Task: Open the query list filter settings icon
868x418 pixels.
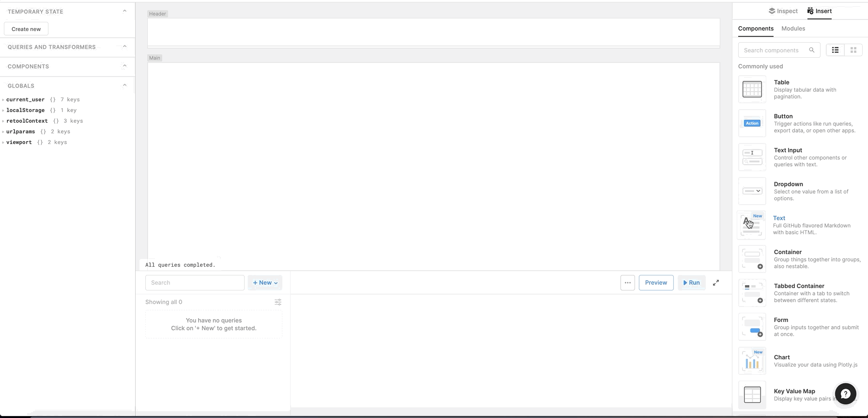Action: tap(278, 302)
